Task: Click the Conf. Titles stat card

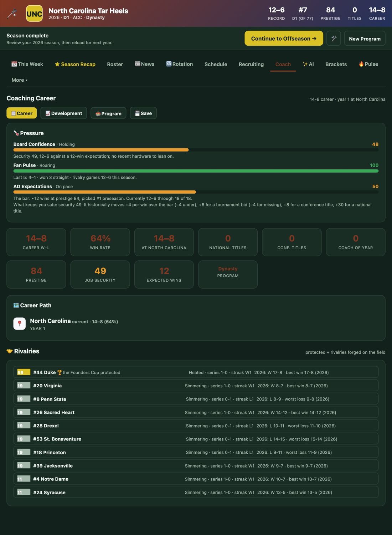Action: [x=292, y=242]
